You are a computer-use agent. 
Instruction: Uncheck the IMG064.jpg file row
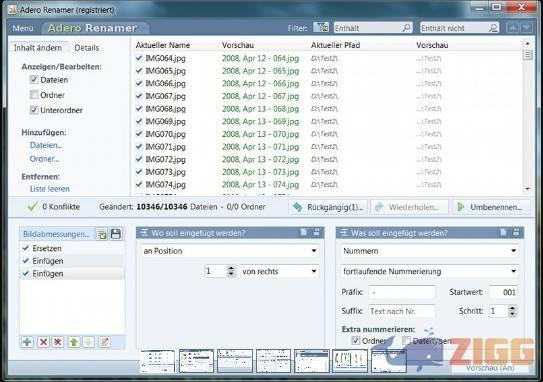click(x=139, y=58)
